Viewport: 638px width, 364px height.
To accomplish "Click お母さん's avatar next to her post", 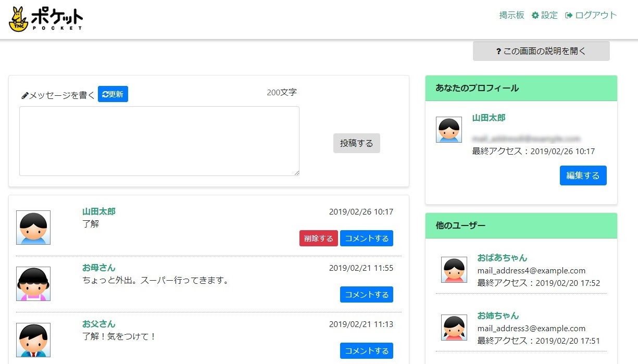I will tap(33, 283).
